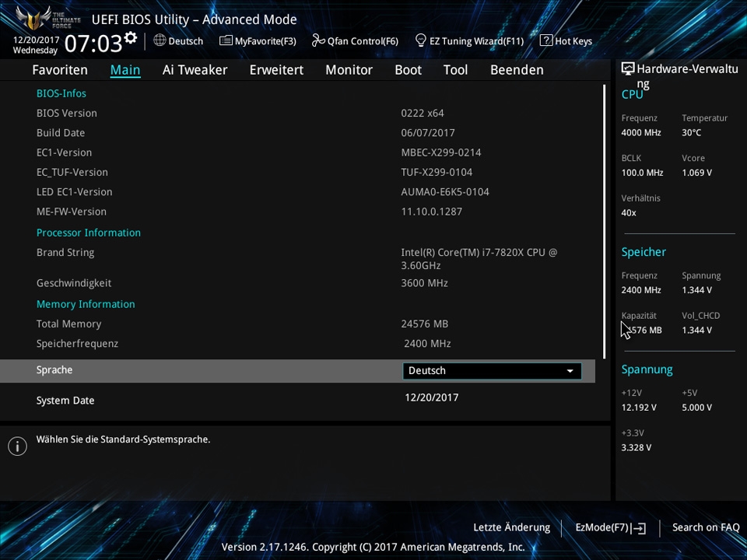Click the Brand String row label
The height and width of the screenshot is (560, 747).
[x=65, y=253]
